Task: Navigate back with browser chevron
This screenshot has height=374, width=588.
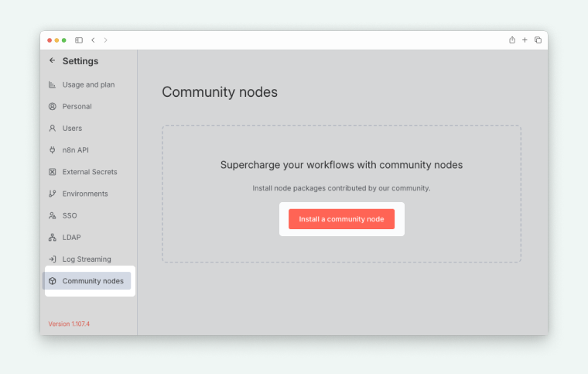Action: pos(93,40)
